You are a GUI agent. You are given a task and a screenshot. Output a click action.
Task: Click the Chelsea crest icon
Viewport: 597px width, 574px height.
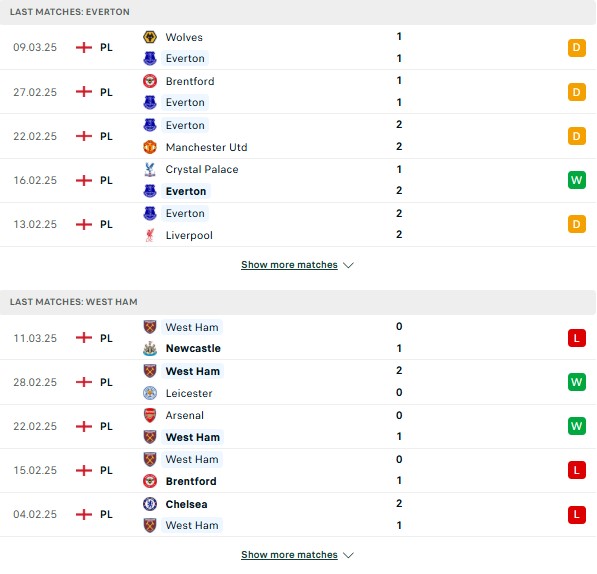pos(150,504)
